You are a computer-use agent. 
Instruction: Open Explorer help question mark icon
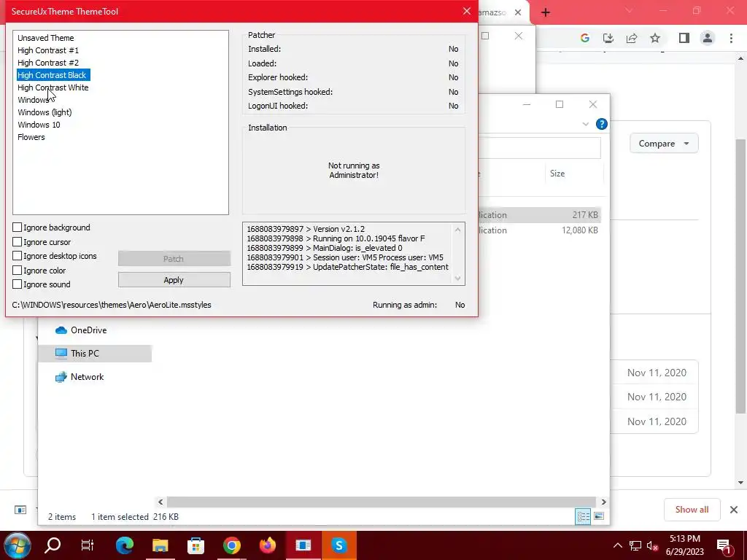pos(602,124)
